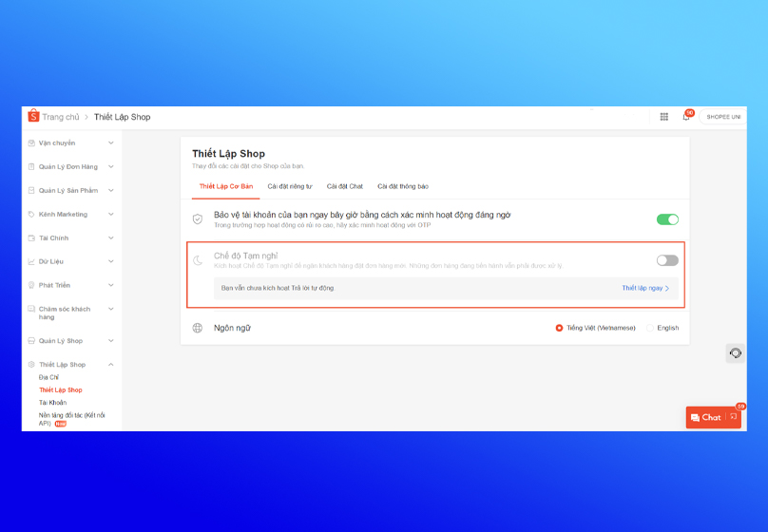Select English language radio button

651,328
